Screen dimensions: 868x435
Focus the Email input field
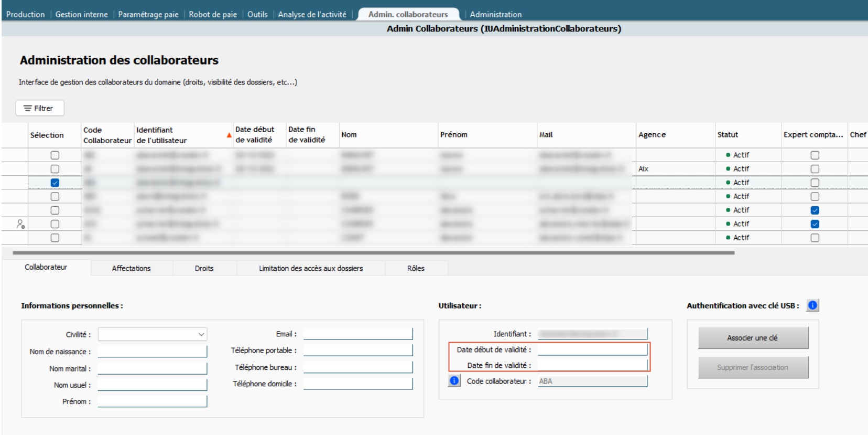tap(358, 334)
